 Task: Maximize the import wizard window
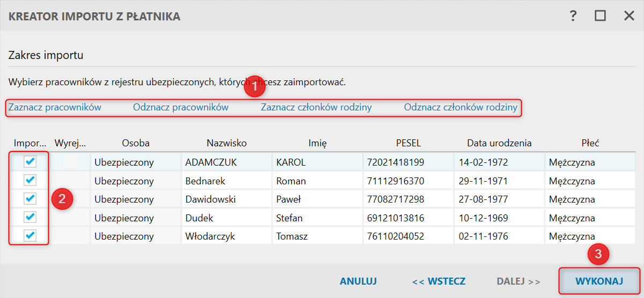click(x=600, y=16)
